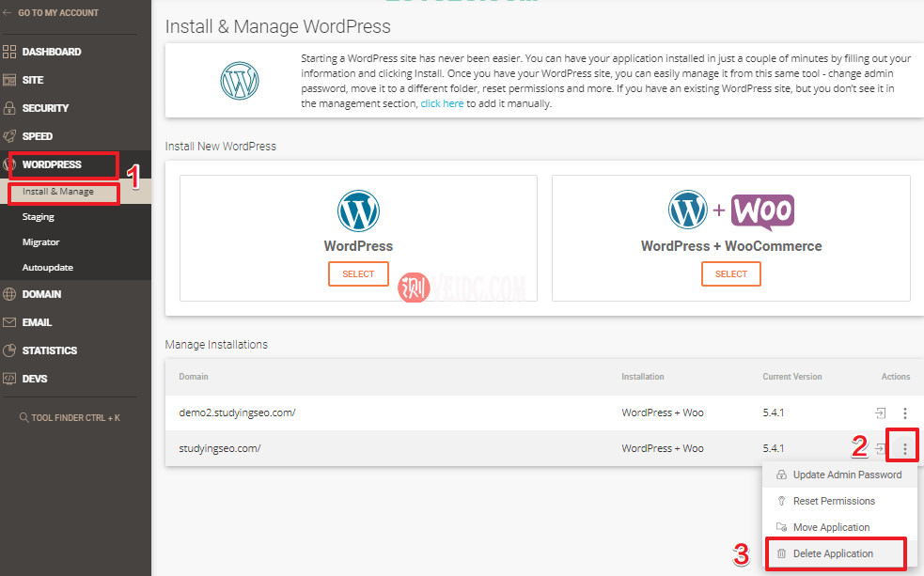Click the Installation column header
Screen dimensions: 924x576
[642, 377]
